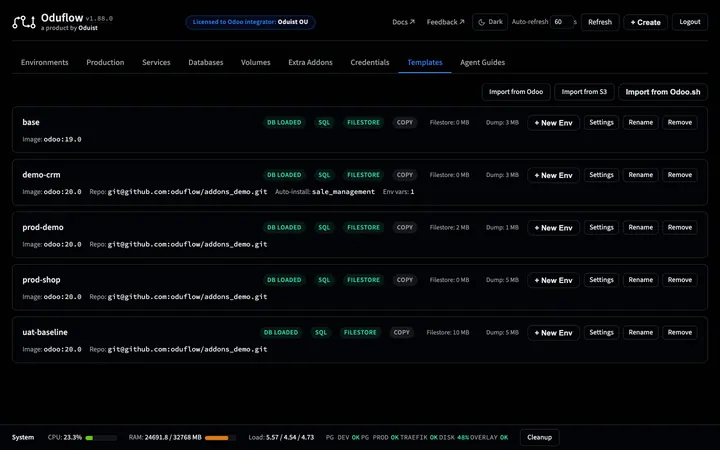Click FILESTORE badge on base template

point(363,123)
